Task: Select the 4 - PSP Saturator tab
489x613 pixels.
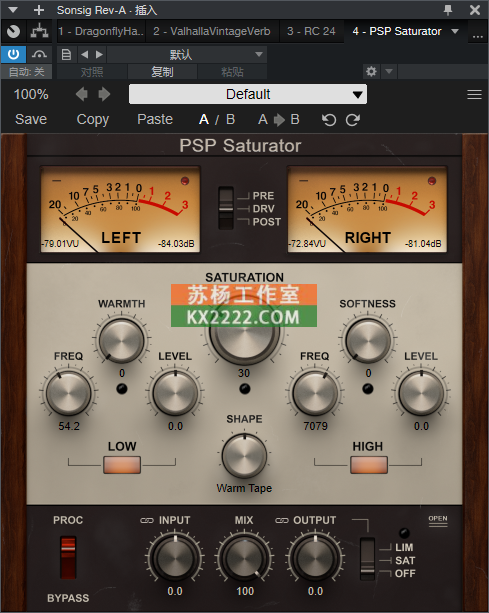Action: 397,31
